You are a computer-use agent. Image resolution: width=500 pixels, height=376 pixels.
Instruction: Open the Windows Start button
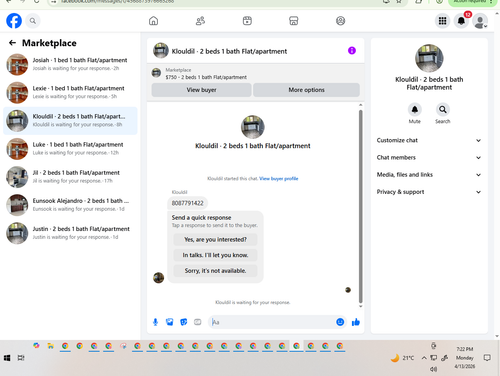[x=7, y=358]
